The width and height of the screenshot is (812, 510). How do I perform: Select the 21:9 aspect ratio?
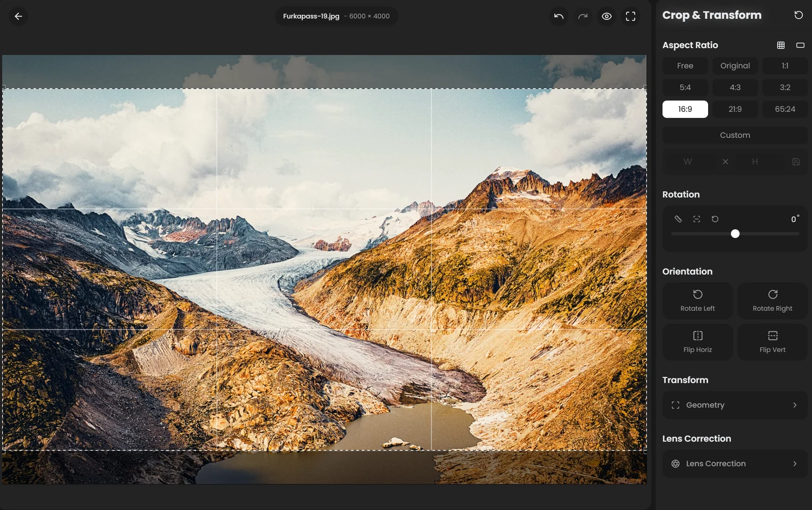click(x=735, y=109)
